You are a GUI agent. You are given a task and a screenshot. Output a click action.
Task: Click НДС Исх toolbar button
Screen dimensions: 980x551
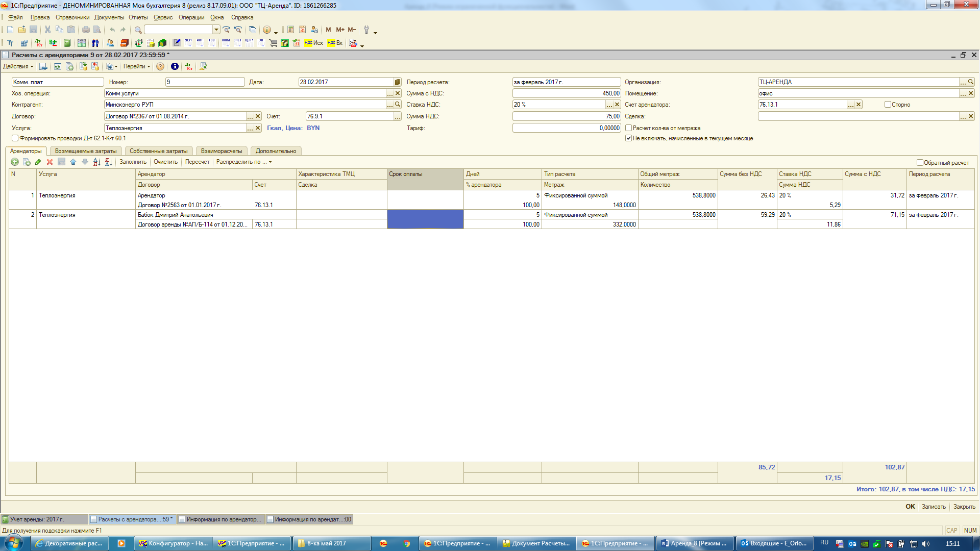coord(313,43)
